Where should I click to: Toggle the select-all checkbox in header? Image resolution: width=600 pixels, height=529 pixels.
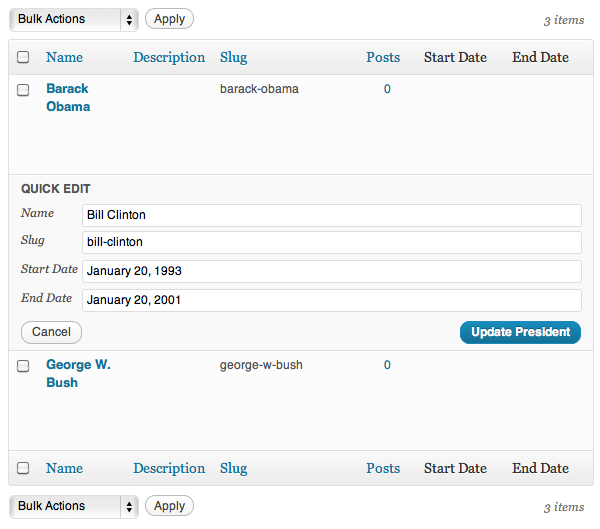coord(24,58)
